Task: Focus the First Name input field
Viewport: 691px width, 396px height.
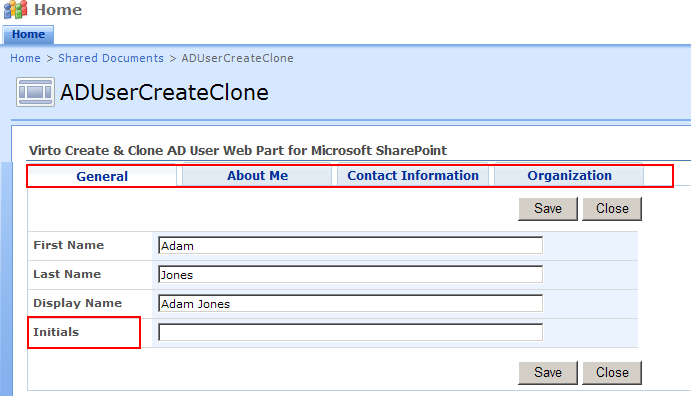Action: point(350,245)
